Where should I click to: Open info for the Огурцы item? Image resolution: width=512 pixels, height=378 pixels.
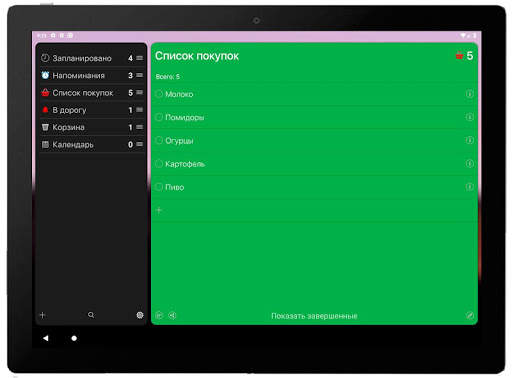(469, 140)
